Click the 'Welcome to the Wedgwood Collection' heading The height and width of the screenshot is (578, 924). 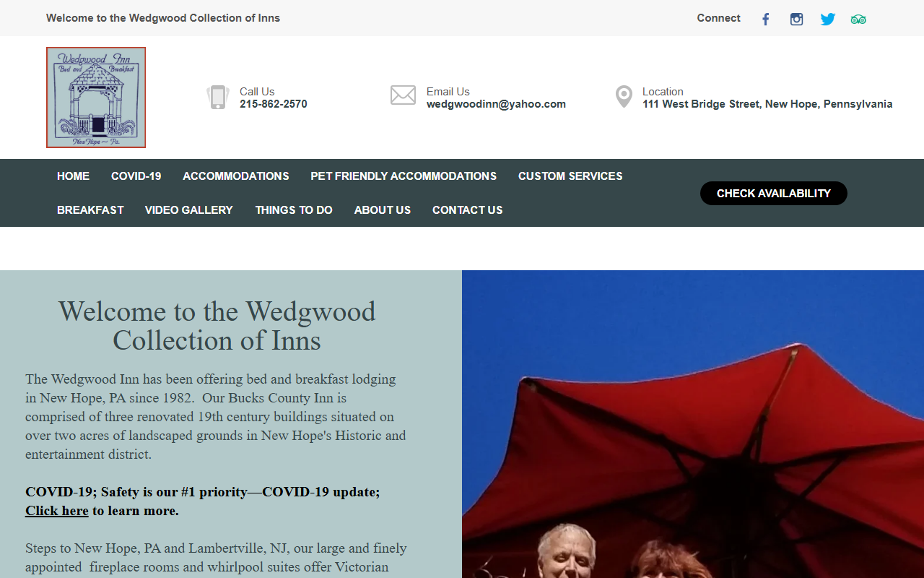click(217, 326)
